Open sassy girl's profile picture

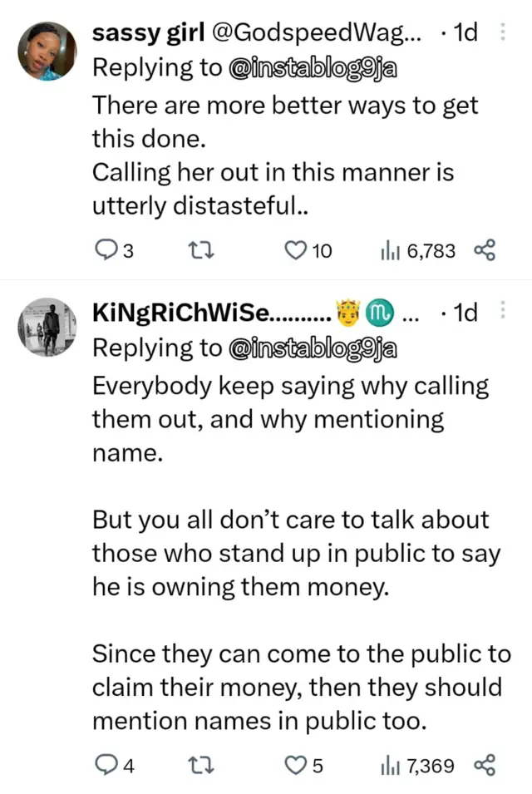47,52
